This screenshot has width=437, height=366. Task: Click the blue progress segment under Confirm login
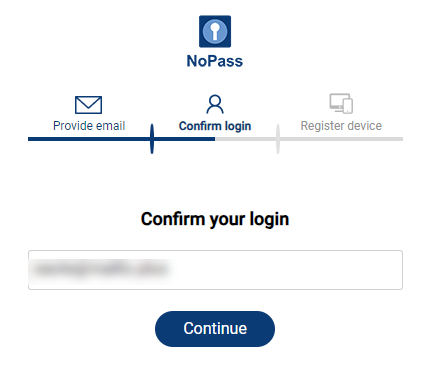tap(184, 139)
